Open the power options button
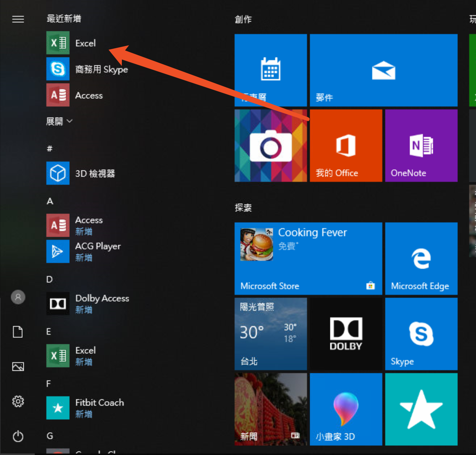This screenshot has width=476, height=455. pyautogui.click(x=18, y=436)
